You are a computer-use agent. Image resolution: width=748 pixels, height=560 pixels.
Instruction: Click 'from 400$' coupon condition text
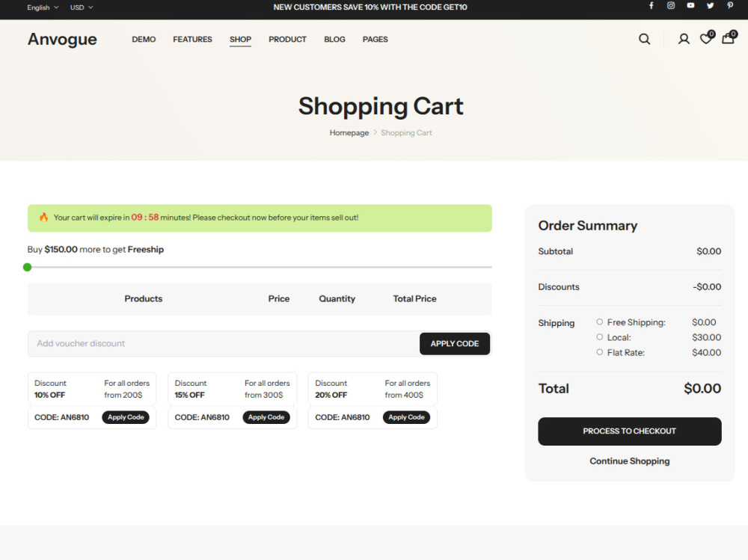pos(404,395)
